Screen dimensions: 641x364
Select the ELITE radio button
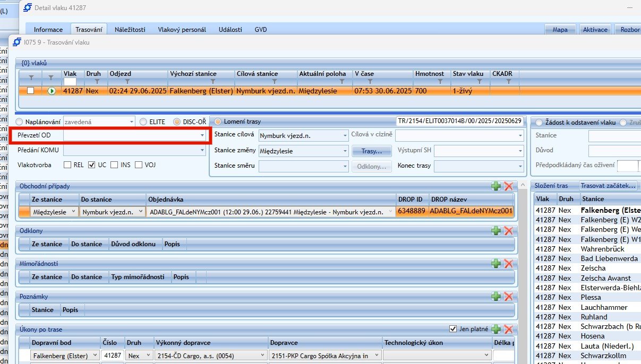(x=143, y=122)
